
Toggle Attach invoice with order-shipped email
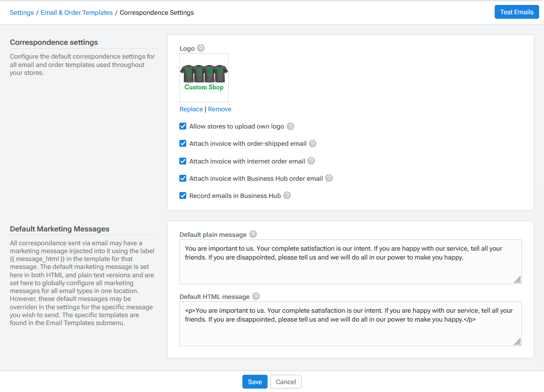183,144
